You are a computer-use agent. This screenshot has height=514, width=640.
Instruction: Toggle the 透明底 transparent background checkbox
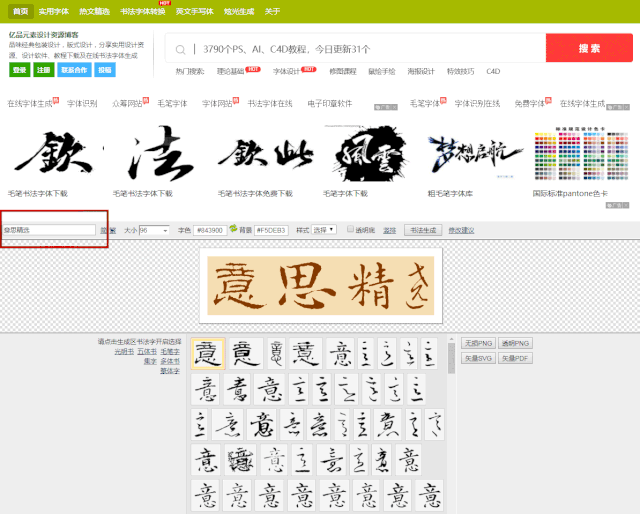click(350, 230)
